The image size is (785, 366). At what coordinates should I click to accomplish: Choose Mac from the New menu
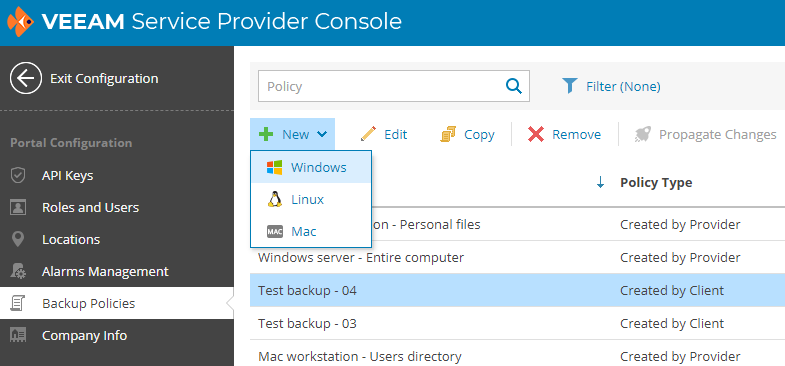tap(311, 231)
